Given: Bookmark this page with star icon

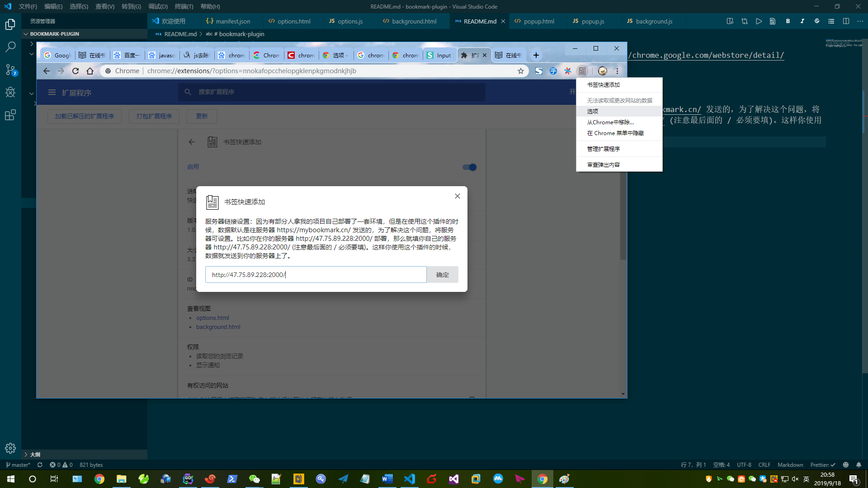Looking at the screenshot, I should coord(521,71).
